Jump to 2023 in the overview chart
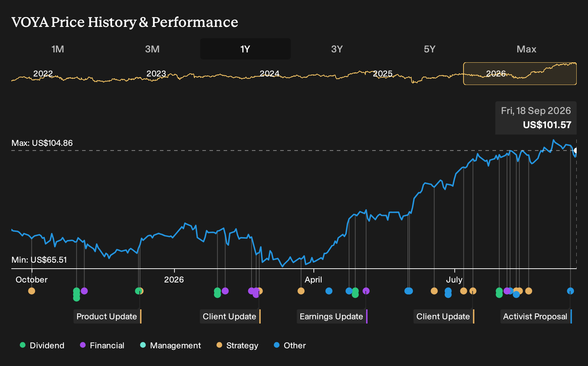The image size is (588, 366). tap(156, 74)
